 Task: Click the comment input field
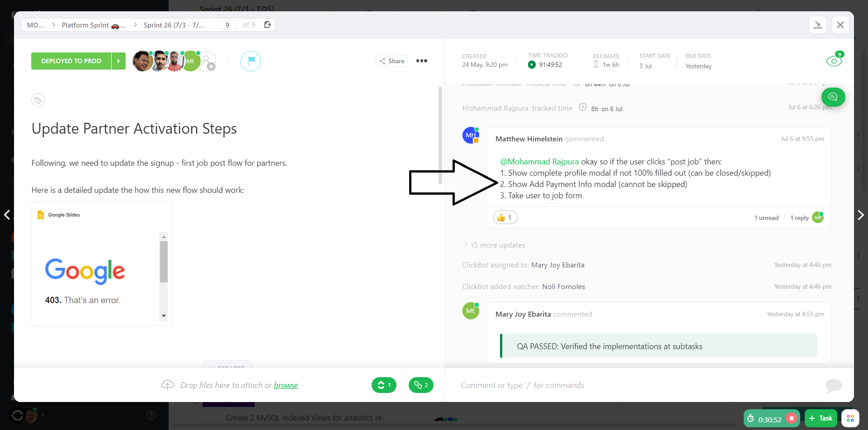633,385
